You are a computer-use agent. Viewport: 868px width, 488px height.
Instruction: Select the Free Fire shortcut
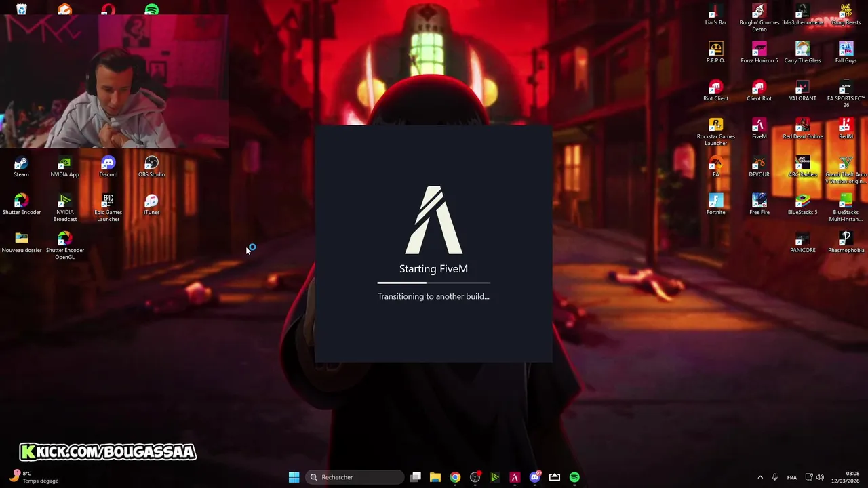click(x=759, y=205)
